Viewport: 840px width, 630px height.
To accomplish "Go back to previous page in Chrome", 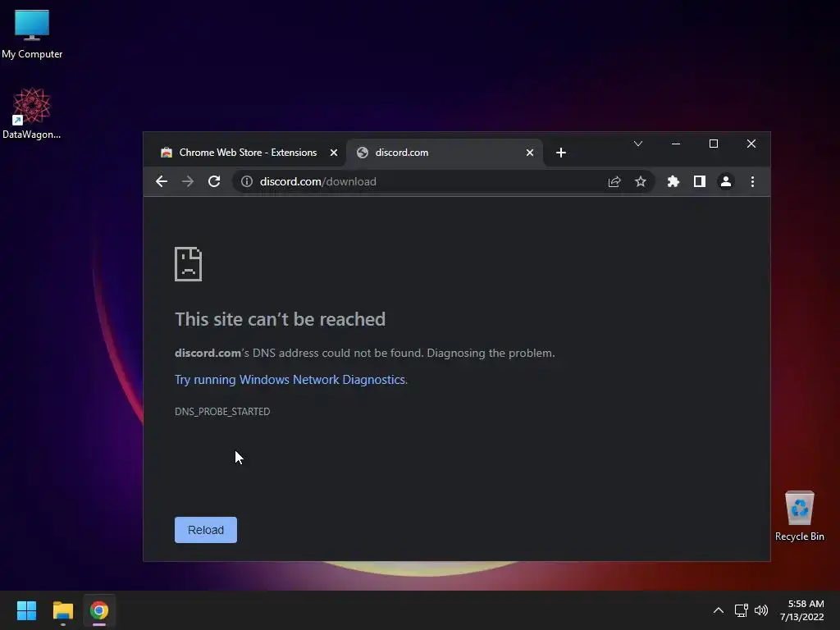I will click(162, 181).
